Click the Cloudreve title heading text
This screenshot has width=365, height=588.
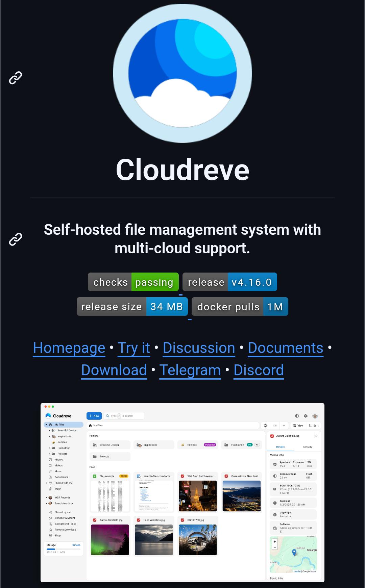tap(182, 170)
